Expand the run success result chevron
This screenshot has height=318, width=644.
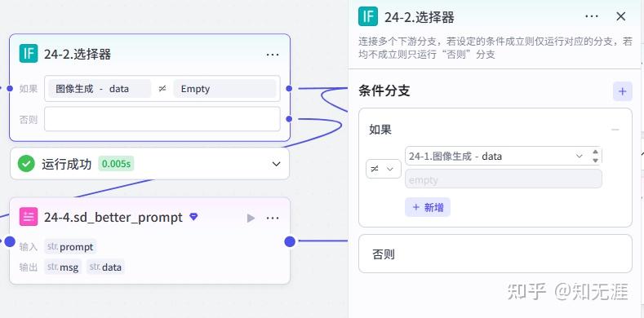(x=277, y=164)
